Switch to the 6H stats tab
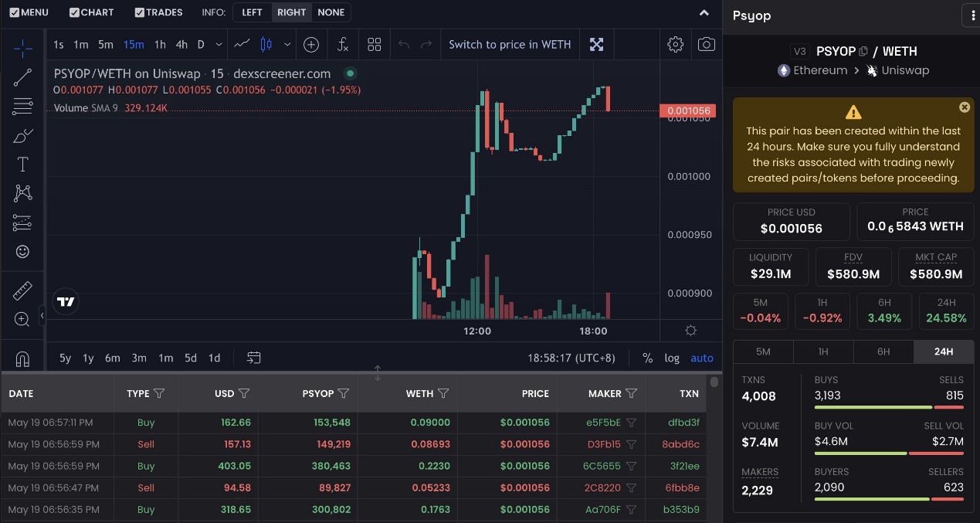 point(883,351)
